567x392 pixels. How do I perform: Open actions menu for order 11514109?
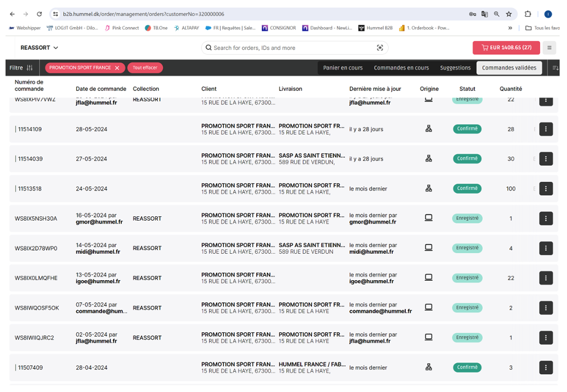pos(546,129)
